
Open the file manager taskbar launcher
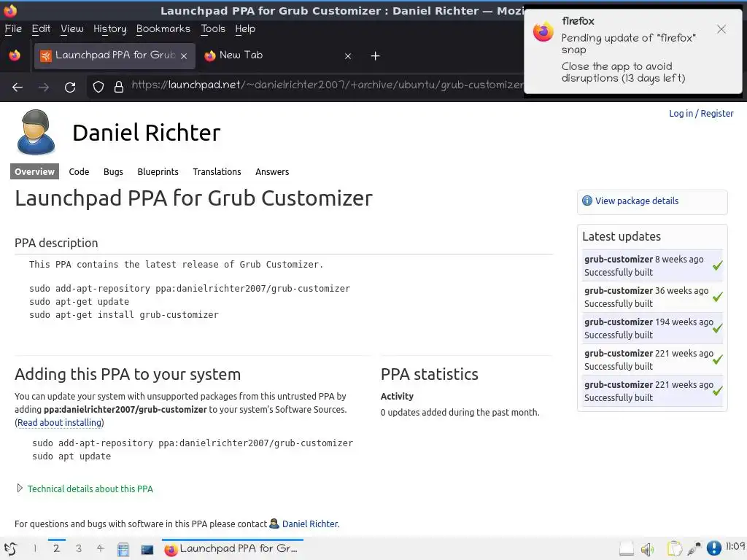[x=123, y=550]
